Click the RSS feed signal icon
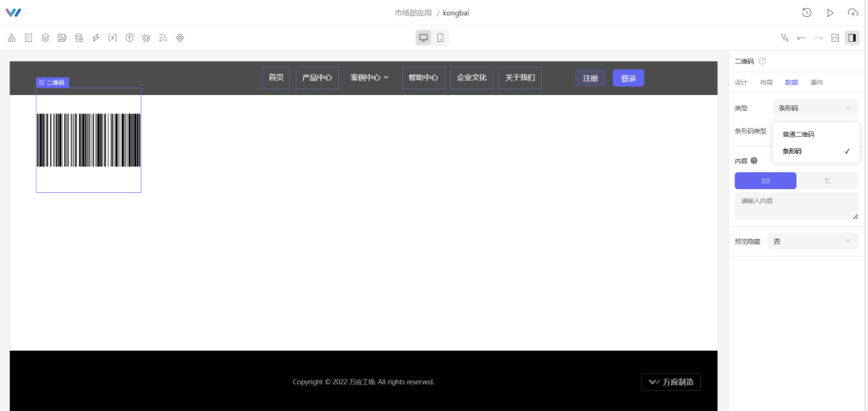Image resolution: width=868 pixels, height=411 pixels. [162, 38]
